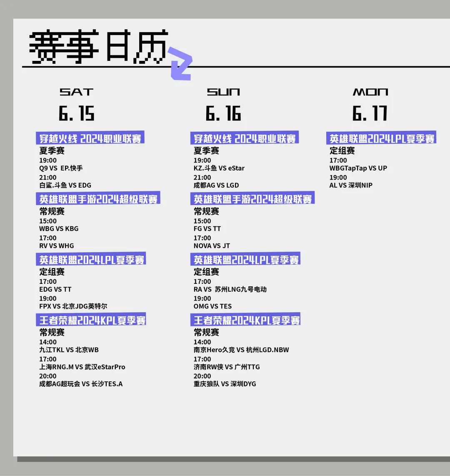
Task: Select the 重庆狼队 VS 深圳DYG match
Action: (225, 384)
